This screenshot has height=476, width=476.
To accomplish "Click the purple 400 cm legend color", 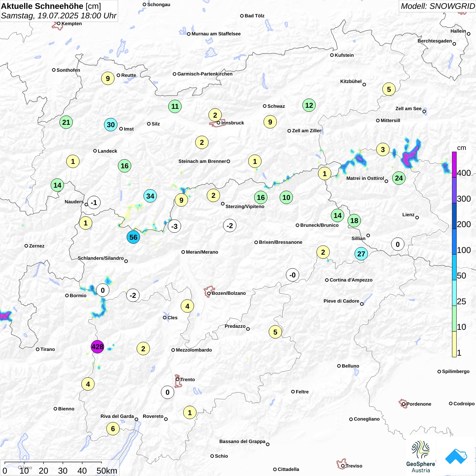I will [x=454, y=165].
